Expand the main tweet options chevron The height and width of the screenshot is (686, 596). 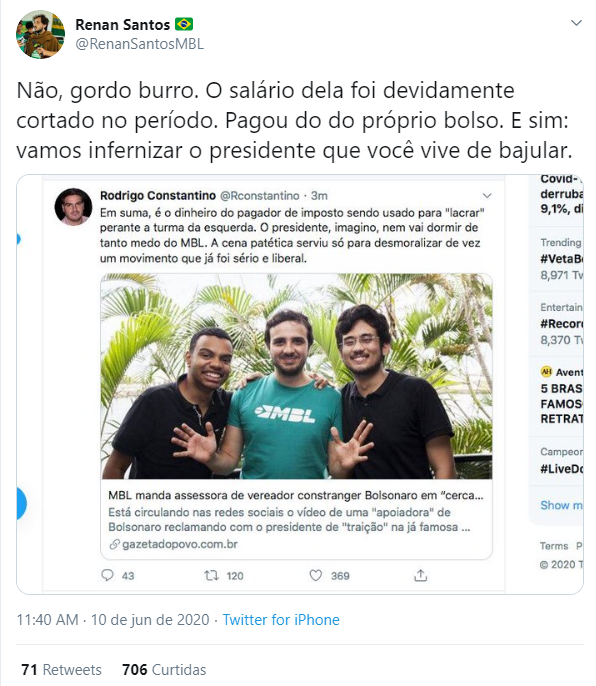(577, 23)
